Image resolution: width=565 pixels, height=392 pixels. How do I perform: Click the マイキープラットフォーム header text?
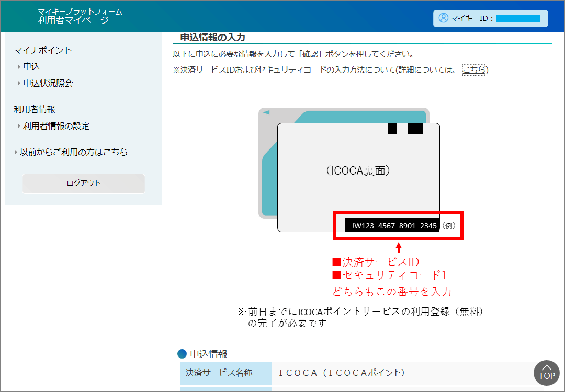click(x=80, y=11)
